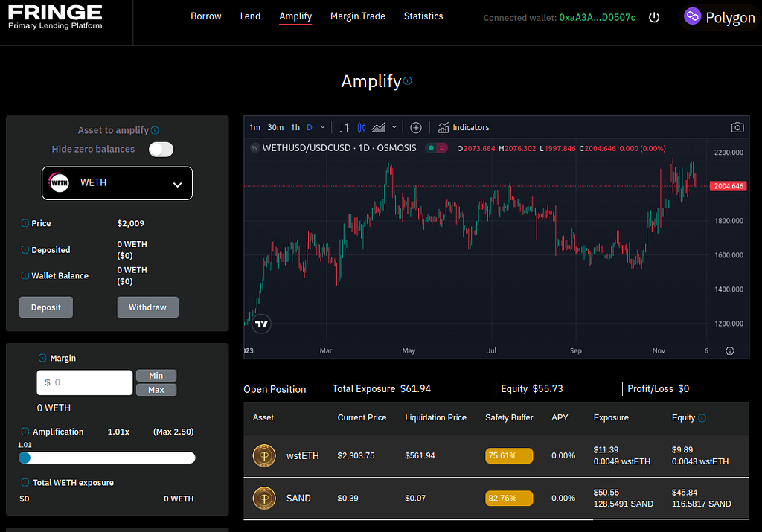Select the 1m chart interval

254,127
